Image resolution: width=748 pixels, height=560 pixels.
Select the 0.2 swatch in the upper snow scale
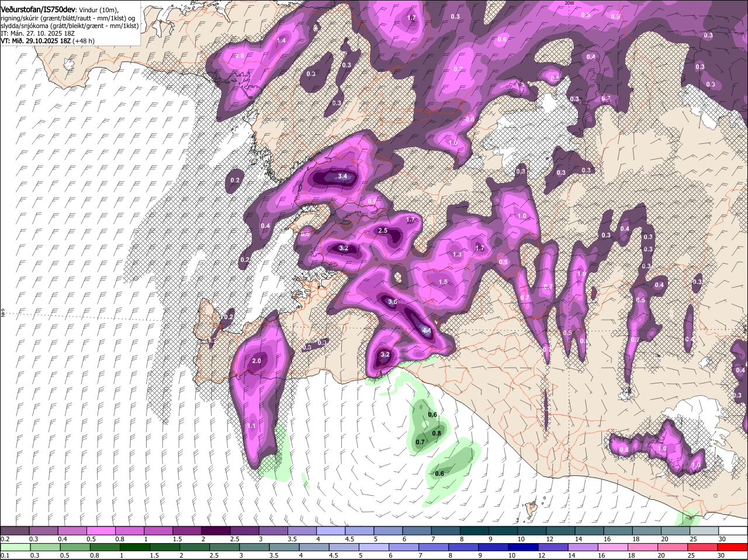(15, 530)
